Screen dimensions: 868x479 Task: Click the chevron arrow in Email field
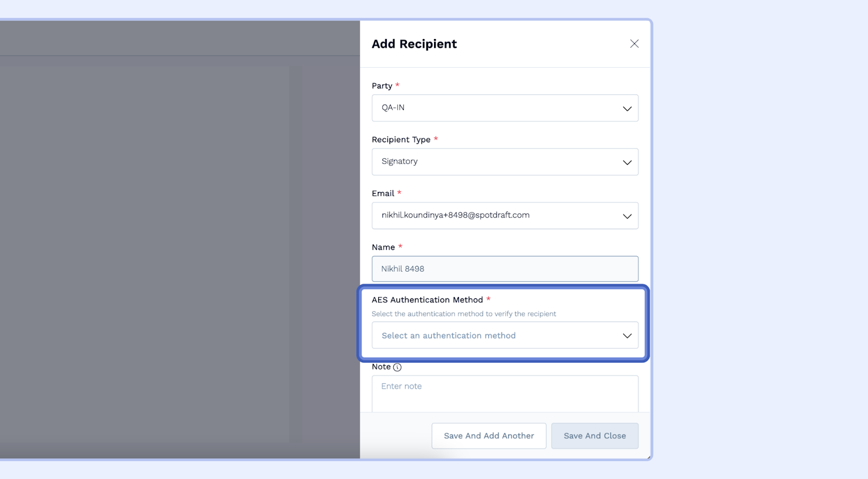pos(627,216)
